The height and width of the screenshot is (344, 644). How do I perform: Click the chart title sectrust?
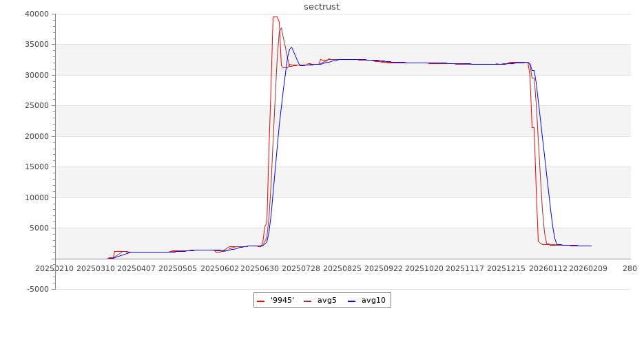322,7
